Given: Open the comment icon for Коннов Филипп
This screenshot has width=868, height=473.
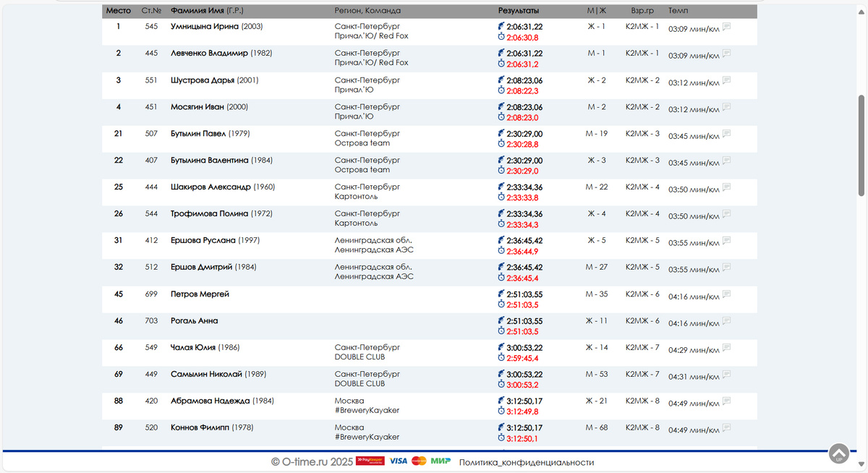Looking at the screenshot, I should pos(726,428).
